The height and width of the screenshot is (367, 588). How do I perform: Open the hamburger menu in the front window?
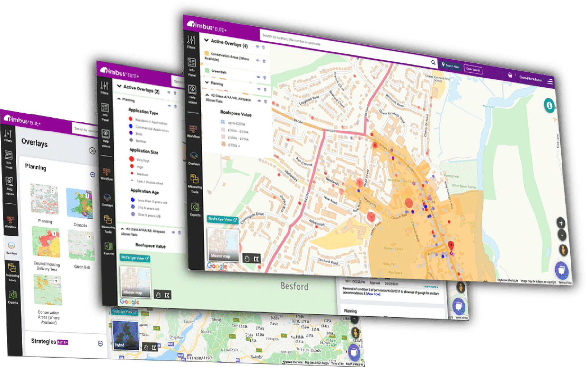[550, 82]
